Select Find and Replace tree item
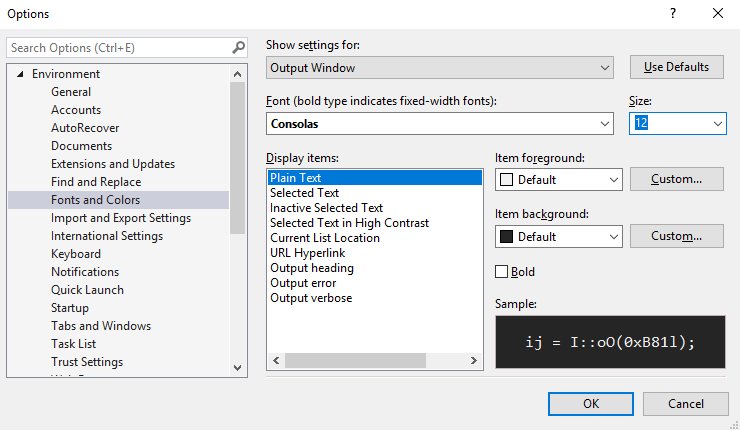The height and width of the screenshot is (430, 740). pos(96,182)
